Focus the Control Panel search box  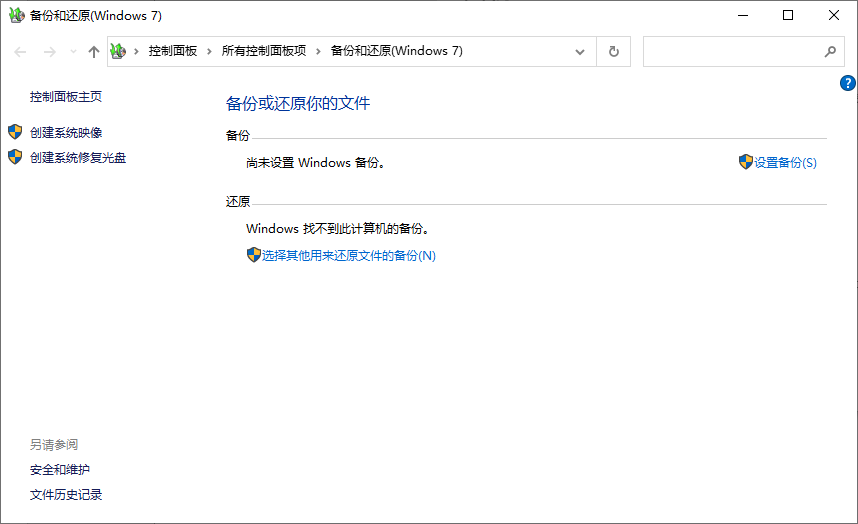(744, 51)
